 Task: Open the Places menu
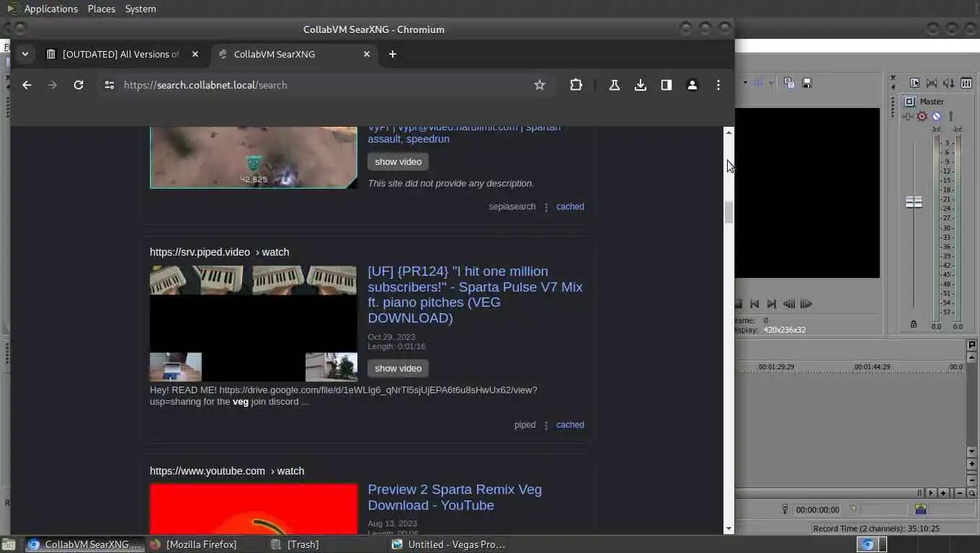pyautogui.click(x=102, y=9)
